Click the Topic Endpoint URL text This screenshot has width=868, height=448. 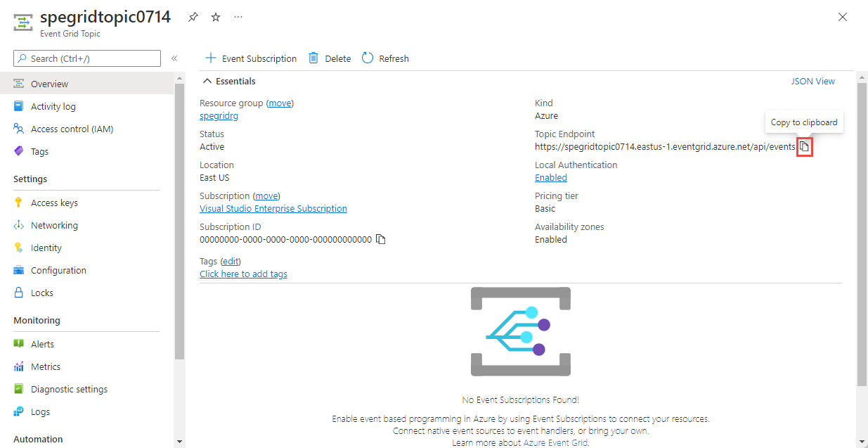tap(665, 146)
